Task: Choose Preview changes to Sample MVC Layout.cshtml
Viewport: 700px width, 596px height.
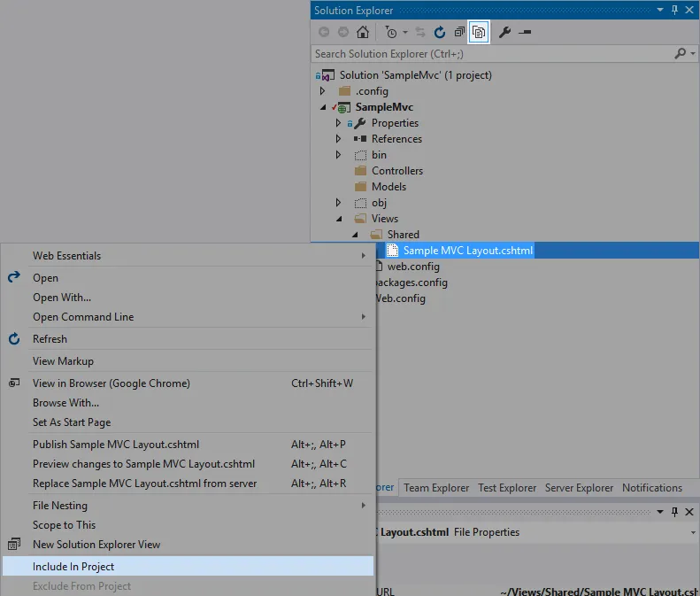Action: (188, 464)
